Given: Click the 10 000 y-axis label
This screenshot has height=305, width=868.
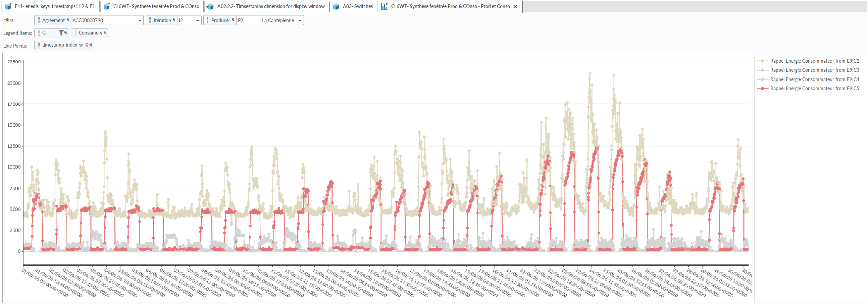Looking at the screenshot, I should (x=14, y=167).
